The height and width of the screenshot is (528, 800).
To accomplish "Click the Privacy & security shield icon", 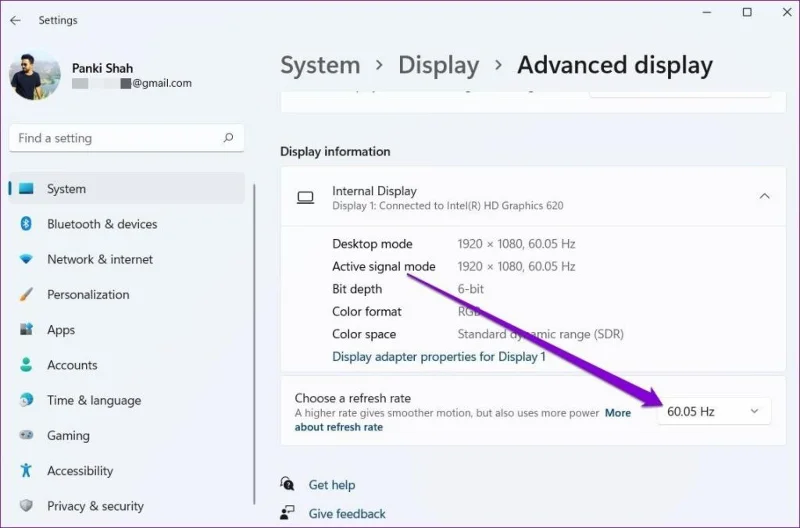I will click(26, 506).
